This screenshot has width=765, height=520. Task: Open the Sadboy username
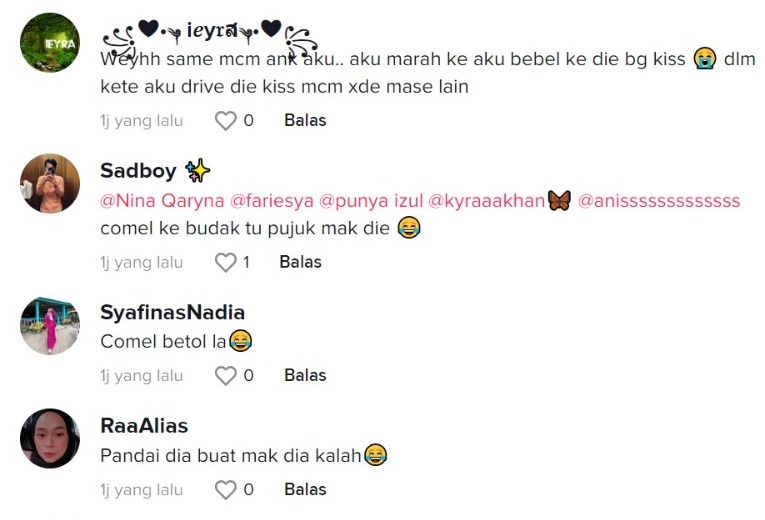pyautogui.click(x=138, y=171)
